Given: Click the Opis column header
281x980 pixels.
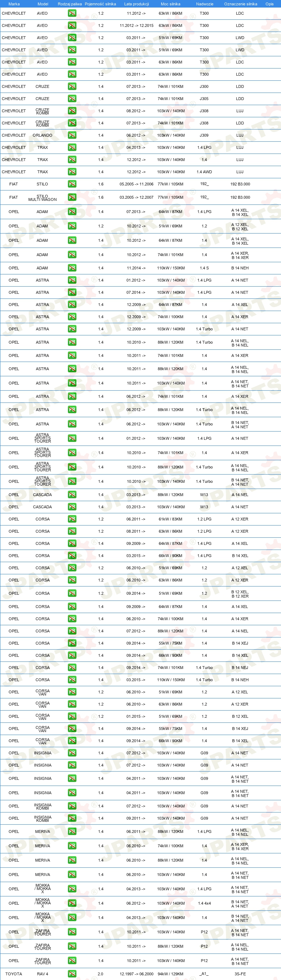Looking at the screenshot, I should (x=270, y=4).
